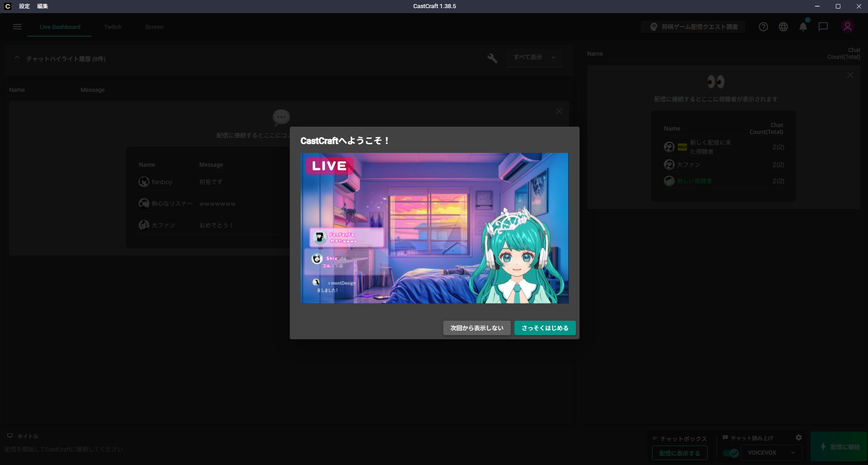The image size is (868, 465).
Task: Click the おめでとう！ sample message
Action: pyautogui.click(x=216, y=225)
